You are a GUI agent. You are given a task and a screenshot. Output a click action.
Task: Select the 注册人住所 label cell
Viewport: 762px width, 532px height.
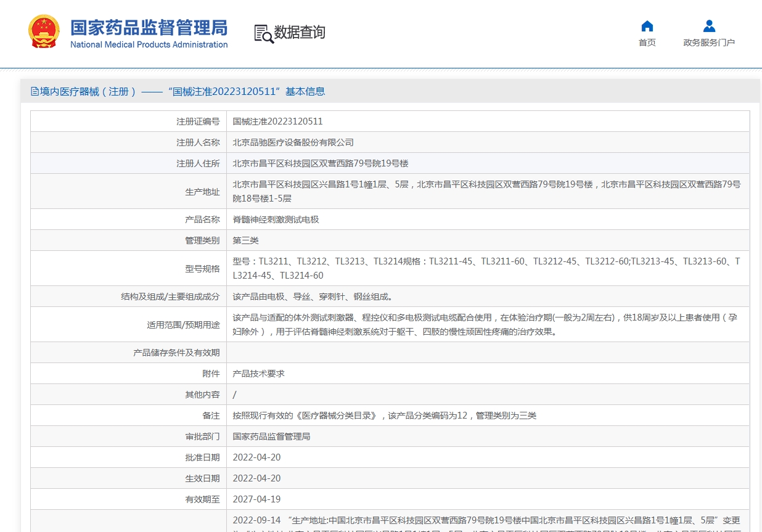128,163
